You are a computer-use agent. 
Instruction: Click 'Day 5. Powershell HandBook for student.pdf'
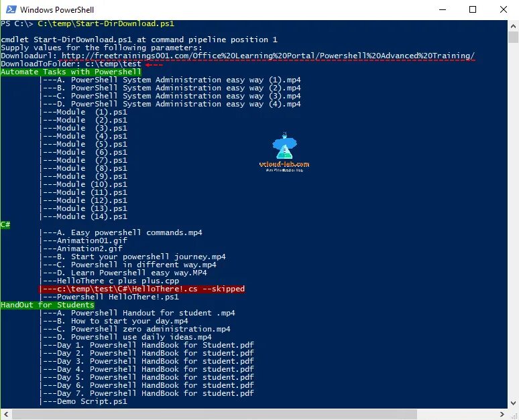pos(156,377)
